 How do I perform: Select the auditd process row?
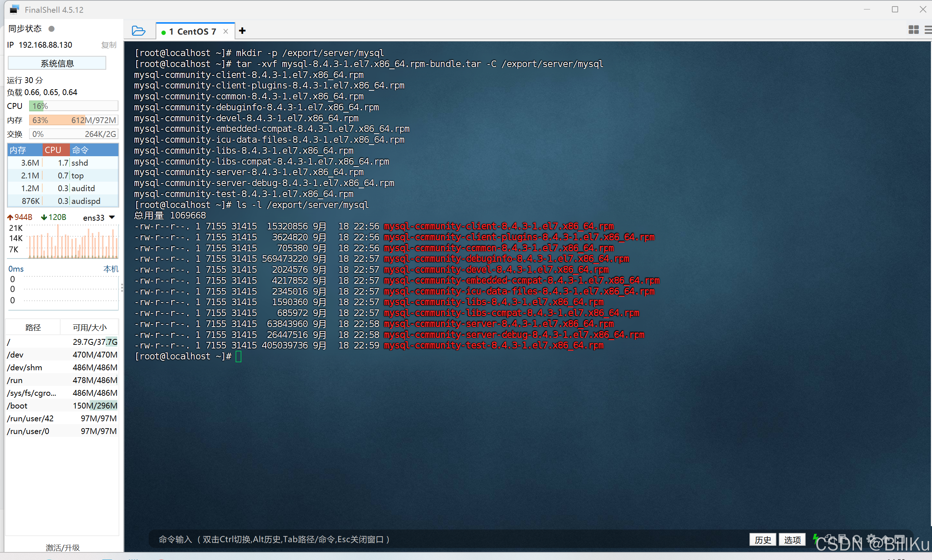[63, 188]
